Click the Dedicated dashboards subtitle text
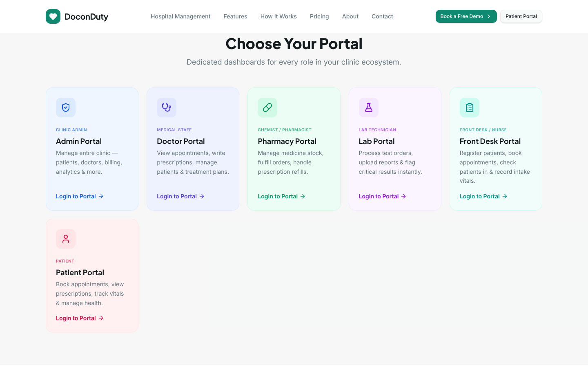The height and width of the screenshot is (368, 588). coord(294,62)
